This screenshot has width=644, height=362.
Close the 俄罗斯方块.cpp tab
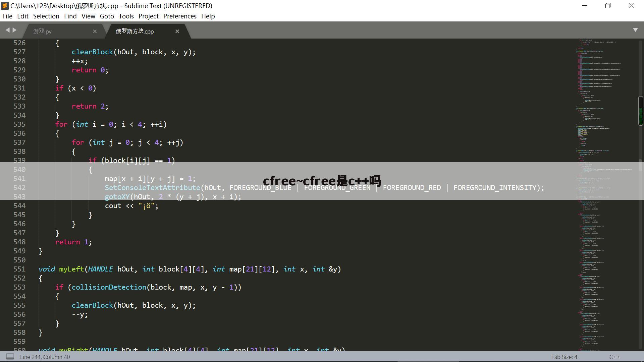[177, 31]
